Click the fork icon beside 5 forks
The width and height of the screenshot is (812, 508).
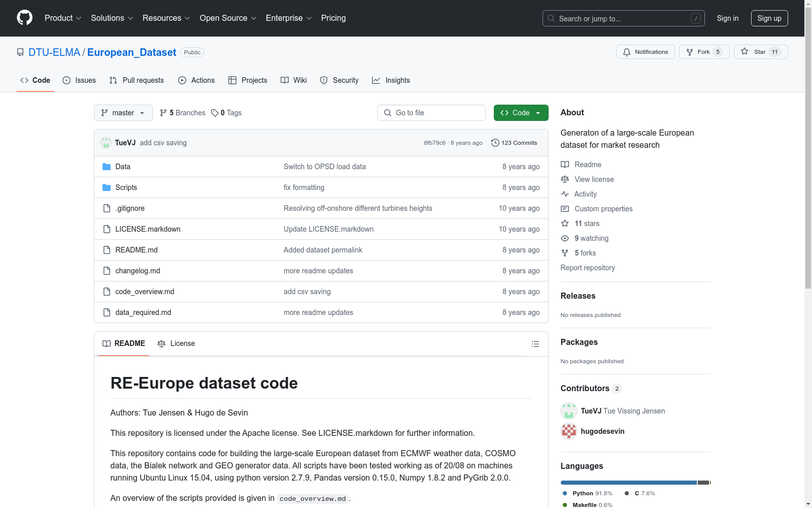565,253
